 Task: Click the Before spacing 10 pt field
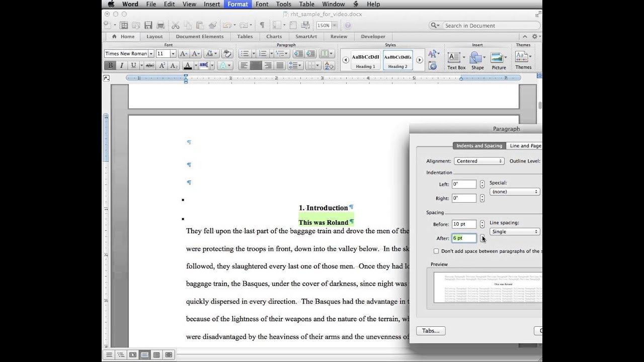(464, 224)
